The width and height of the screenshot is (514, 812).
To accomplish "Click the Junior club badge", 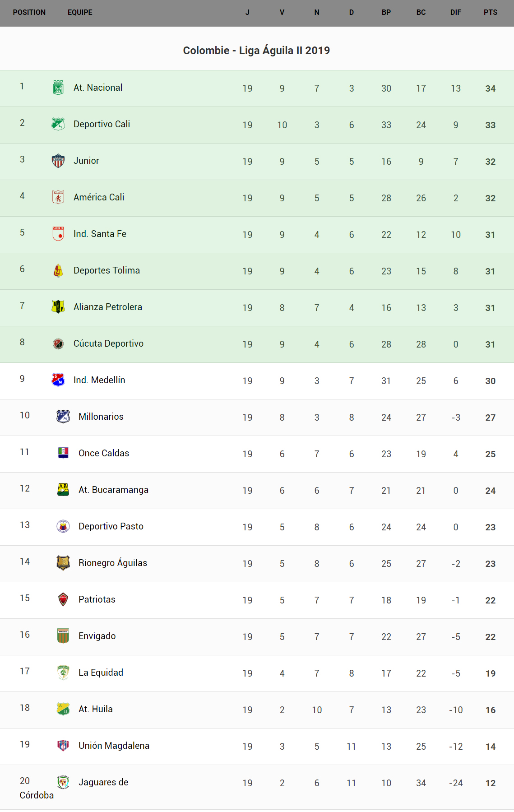I will click(58, 161).
